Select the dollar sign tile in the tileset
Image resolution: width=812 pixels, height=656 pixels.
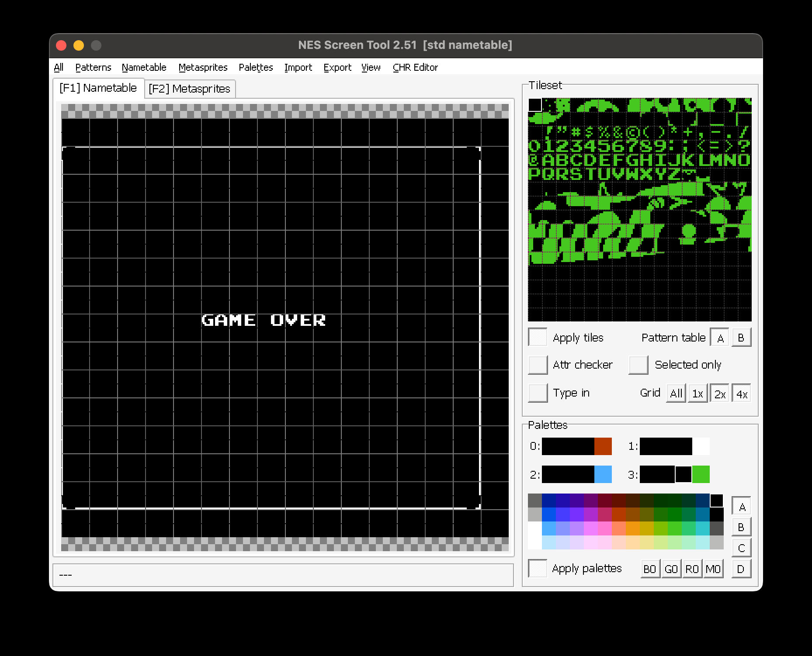(x=590, y=132)
